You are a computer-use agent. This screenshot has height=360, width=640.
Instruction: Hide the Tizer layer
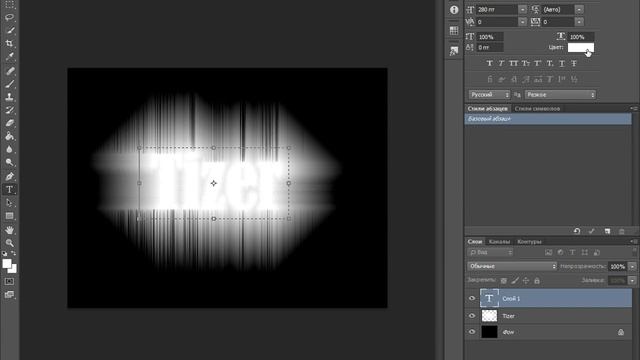coord(472,316)
